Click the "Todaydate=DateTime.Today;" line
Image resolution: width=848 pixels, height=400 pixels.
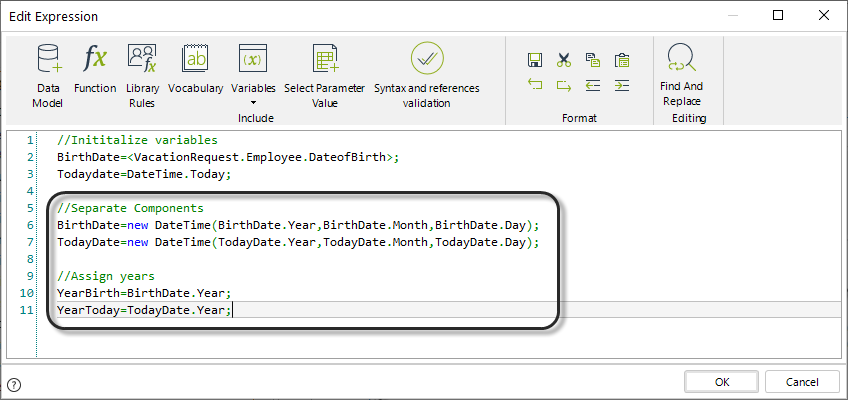[144, 175]
